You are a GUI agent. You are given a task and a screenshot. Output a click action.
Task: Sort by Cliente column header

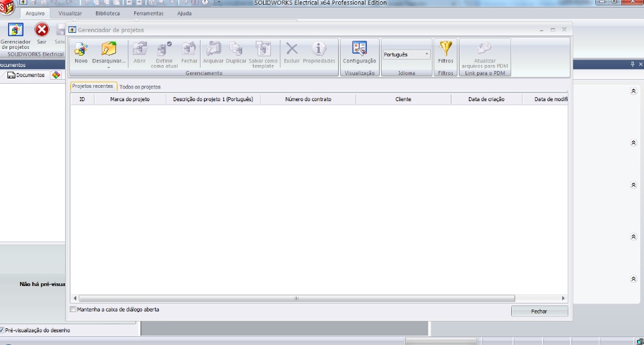click(x=403, y=99)
